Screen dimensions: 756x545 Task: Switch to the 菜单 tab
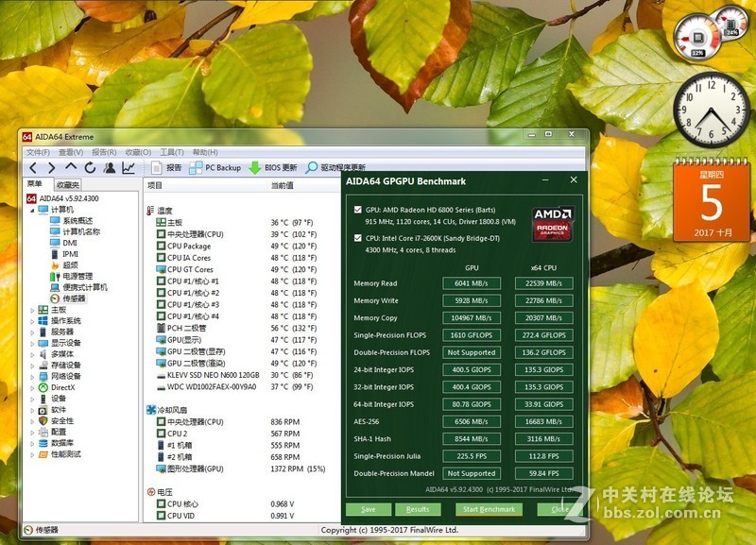35,184
